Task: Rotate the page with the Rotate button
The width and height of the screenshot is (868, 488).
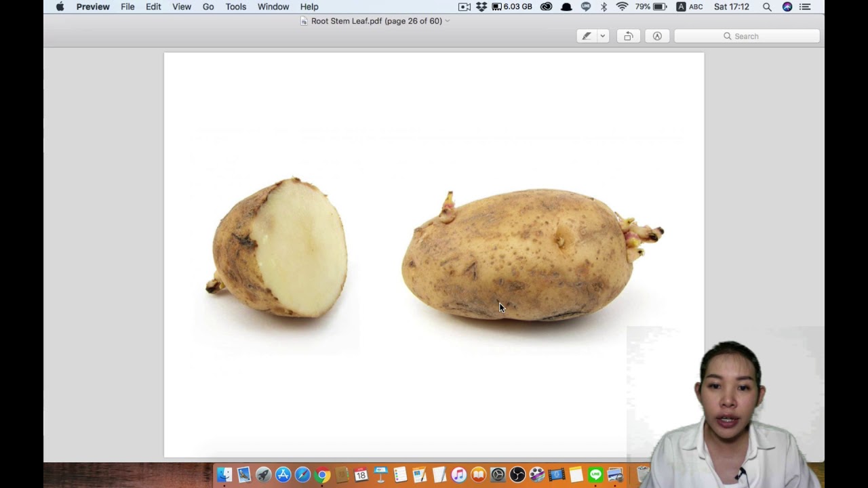Action: 629,36
